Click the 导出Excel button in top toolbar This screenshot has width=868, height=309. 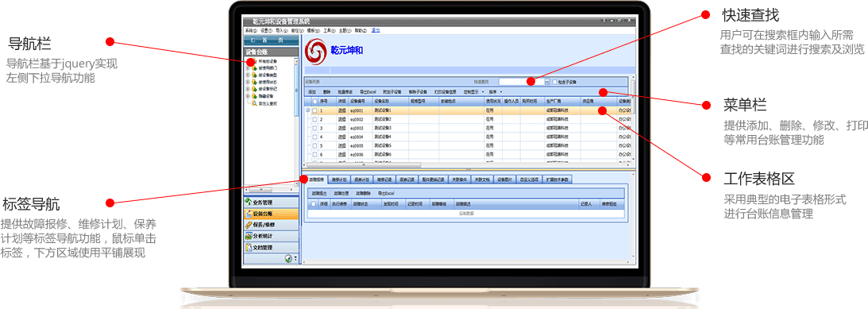pyautogui.click(x=368, y=91)
